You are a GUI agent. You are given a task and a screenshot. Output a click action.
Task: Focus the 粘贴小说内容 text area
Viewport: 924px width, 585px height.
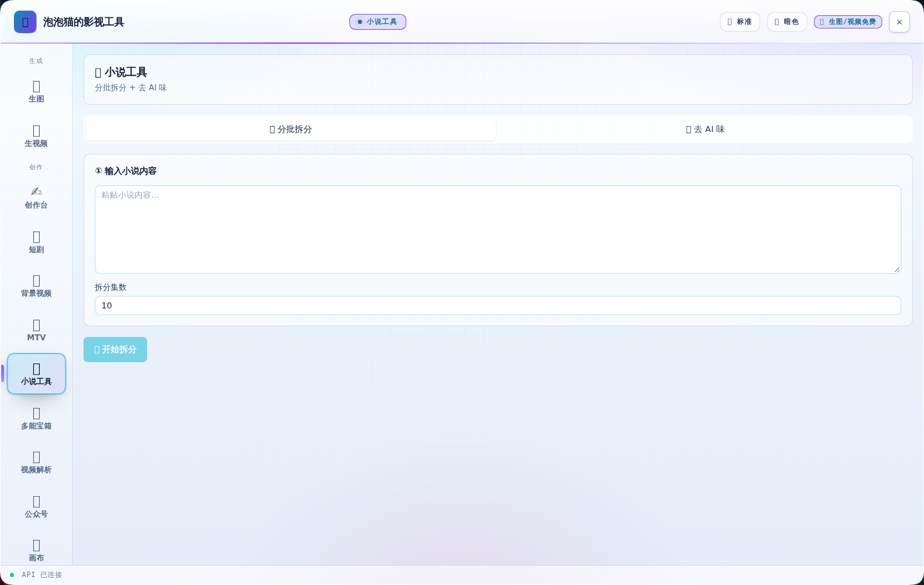pyautogui.click(x=498, y=229)
